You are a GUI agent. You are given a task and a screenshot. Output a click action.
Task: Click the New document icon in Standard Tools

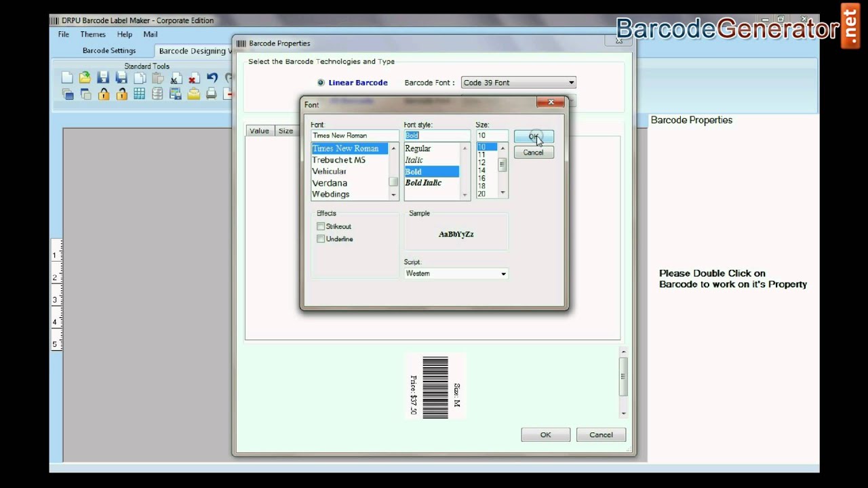pyautogui.click(x=67, y=78)
